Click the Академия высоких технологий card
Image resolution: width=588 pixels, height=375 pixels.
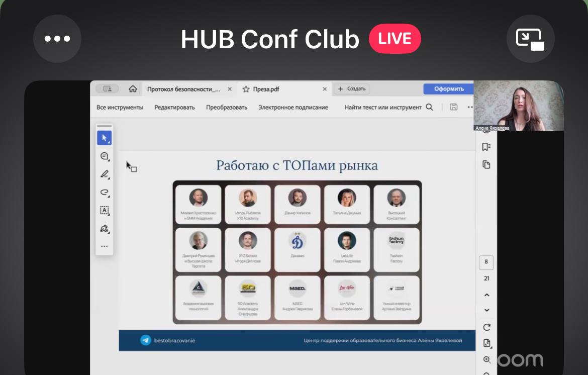pyautogui.click(x=199, y=298)
